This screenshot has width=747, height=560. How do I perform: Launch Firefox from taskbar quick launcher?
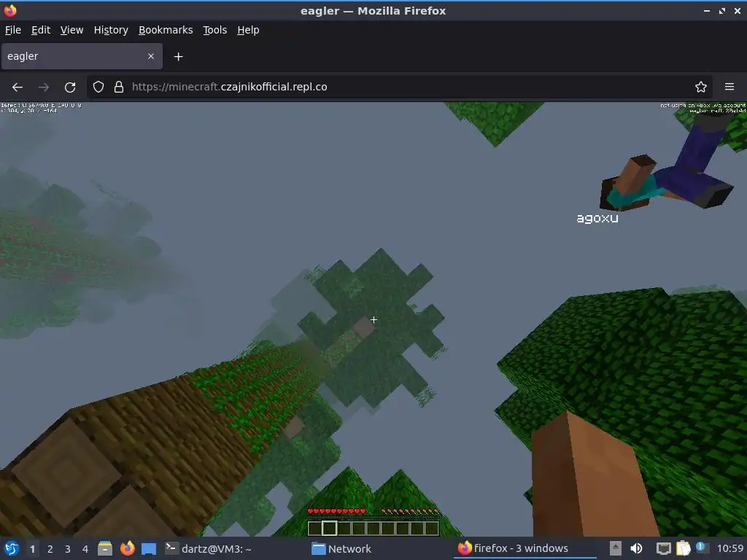(127, 548)
